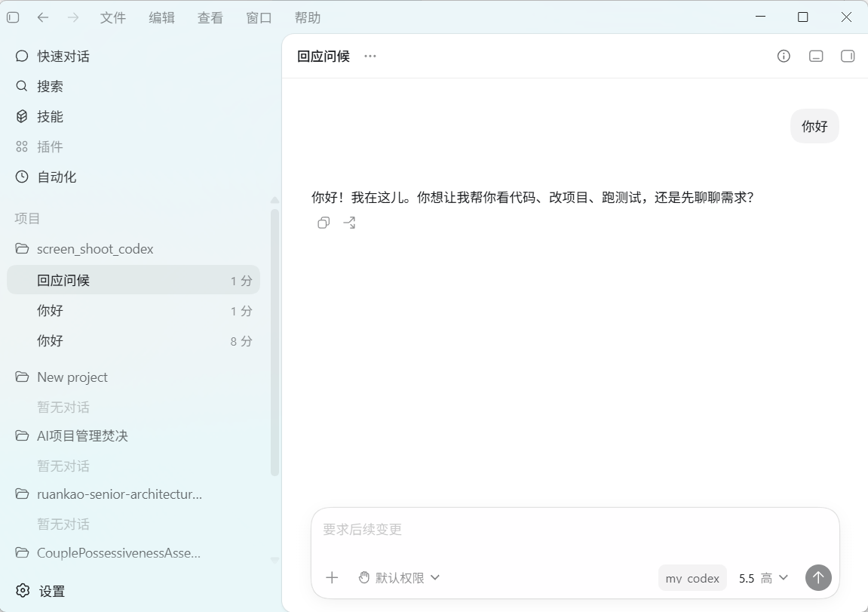Screen dimensions: 868x612
Task: Click the sidebar scroll up arrow
Action: point(275,200)
